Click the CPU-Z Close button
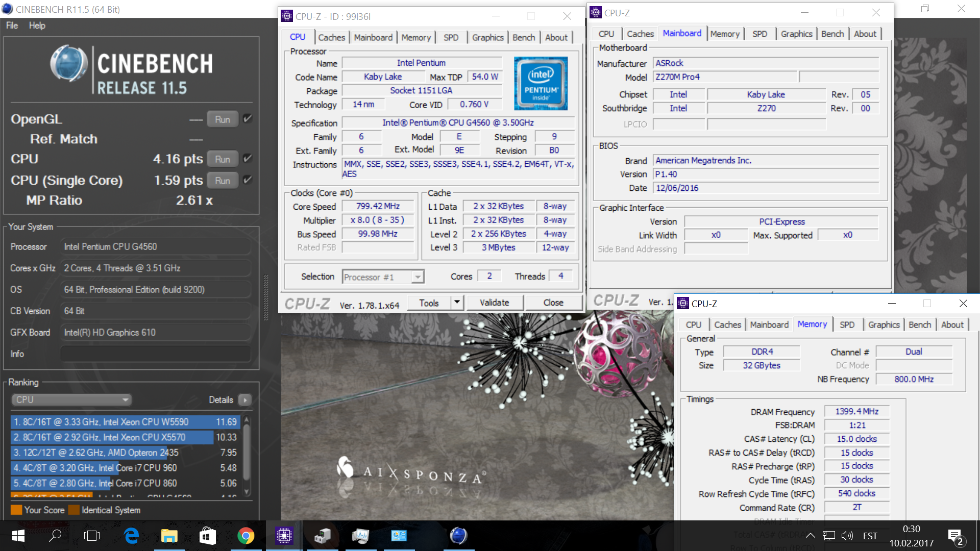980x551 pixels. (x=553, y=303)
